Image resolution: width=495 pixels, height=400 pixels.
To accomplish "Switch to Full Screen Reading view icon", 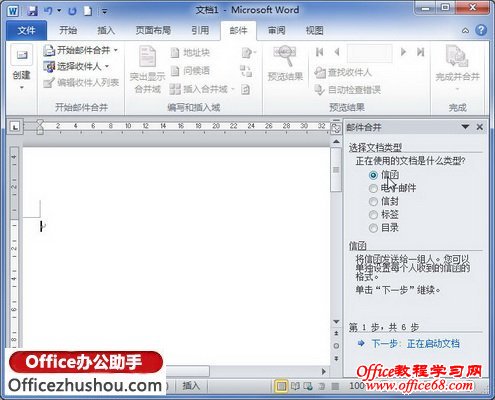I will coord(295,386).
